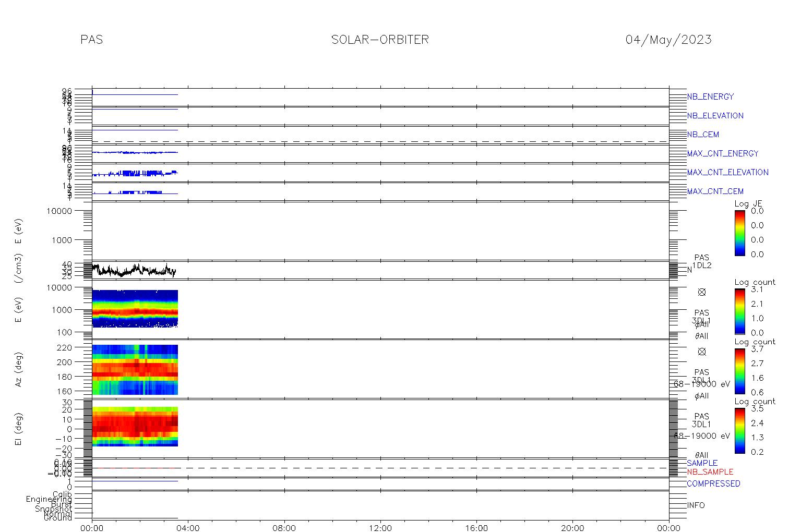
Task: Click the Calib mode label
Action: click(x=62, y=494)
